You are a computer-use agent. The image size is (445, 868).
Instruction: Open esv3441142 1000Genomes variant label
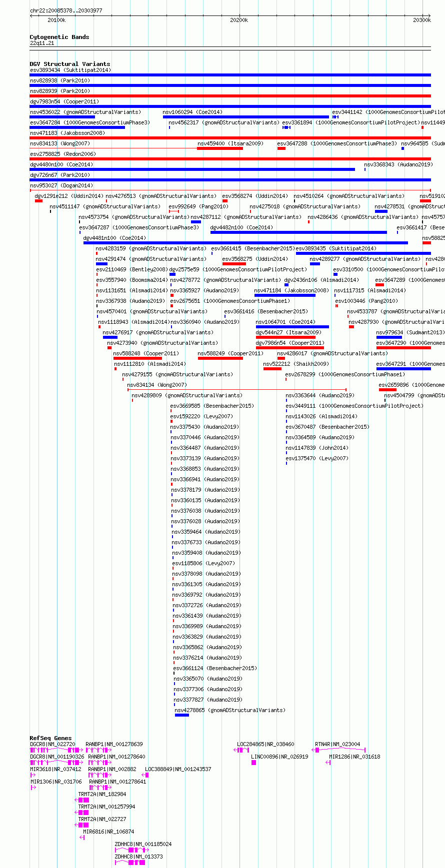[x=388, y=112]
